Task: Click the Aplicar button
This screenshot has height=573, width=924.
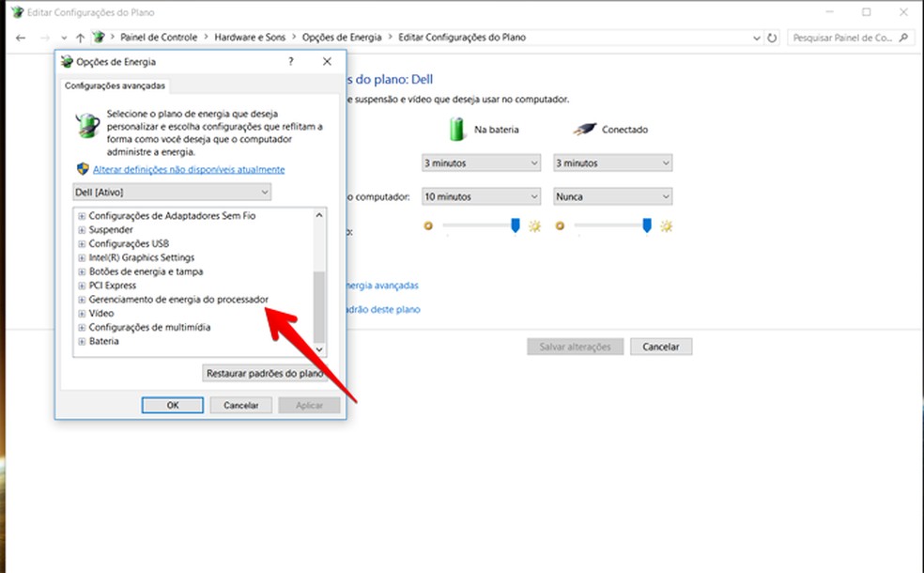Action: pos(309,405)
